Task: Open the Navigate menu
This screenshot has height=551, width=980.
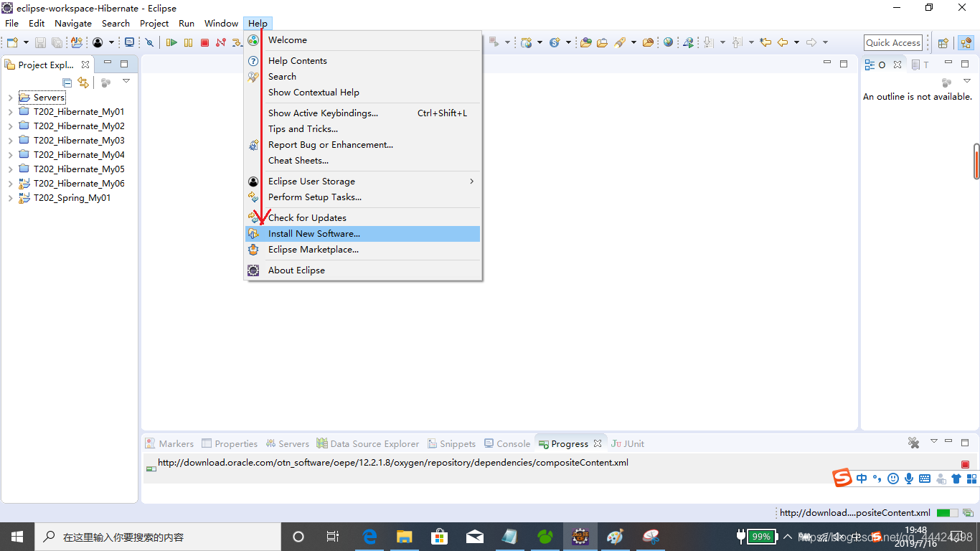Action: [73, 24]
